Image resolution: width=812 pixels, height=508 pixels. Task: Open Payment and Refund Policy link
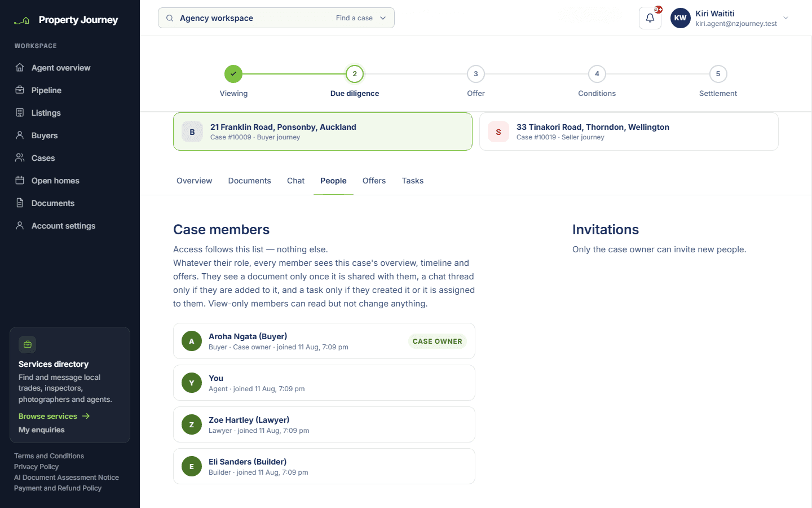coord(58,488)
